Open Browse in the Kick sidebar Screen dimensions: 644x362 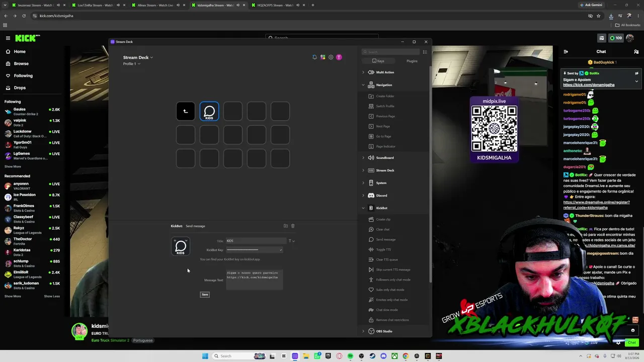(x=21, y=63)
